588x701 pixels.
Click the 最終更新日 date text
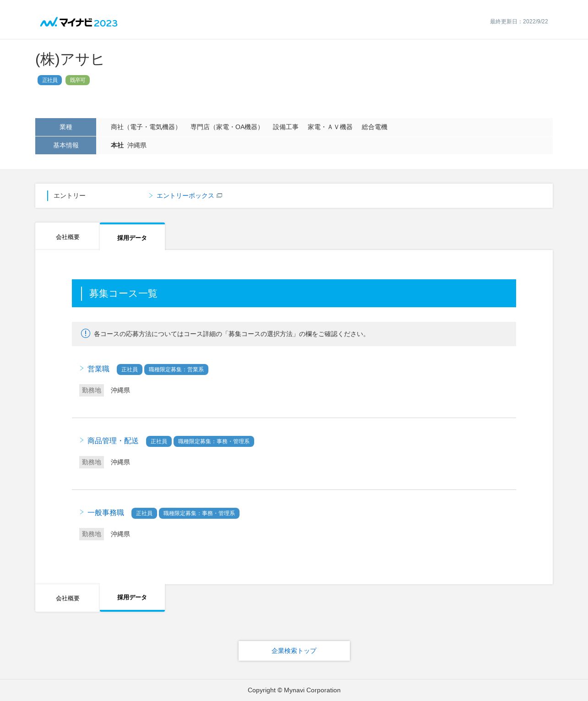pyautogui.click(x=519, y=22)
